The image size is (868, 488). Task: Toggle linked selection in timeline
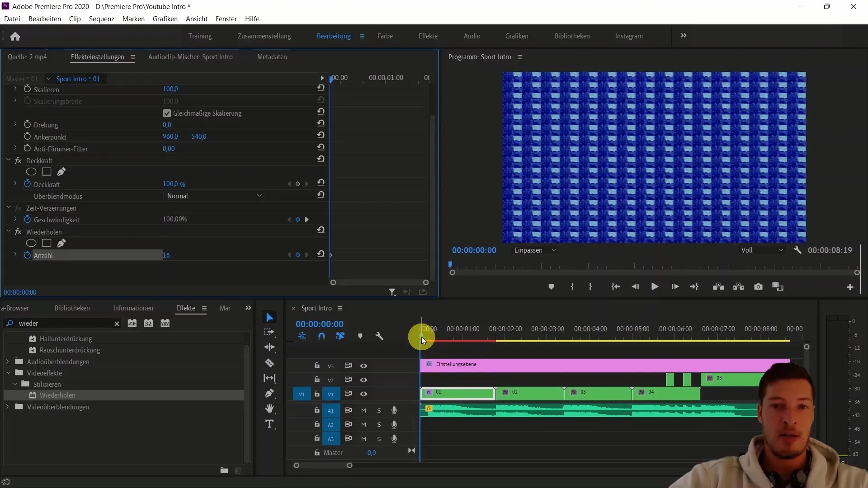340,336
